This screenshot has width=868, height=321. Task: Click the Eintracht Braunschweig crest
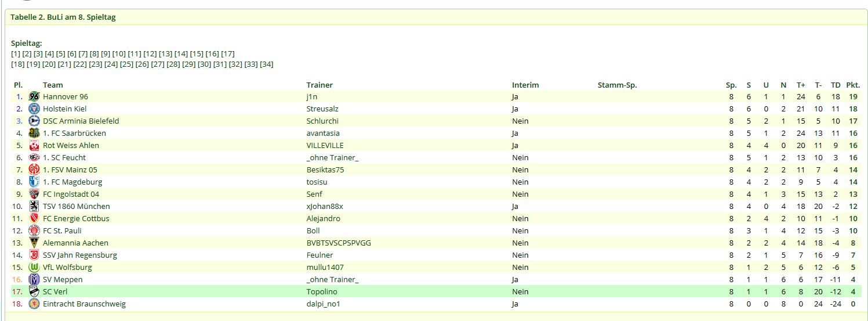coord(34,304)
